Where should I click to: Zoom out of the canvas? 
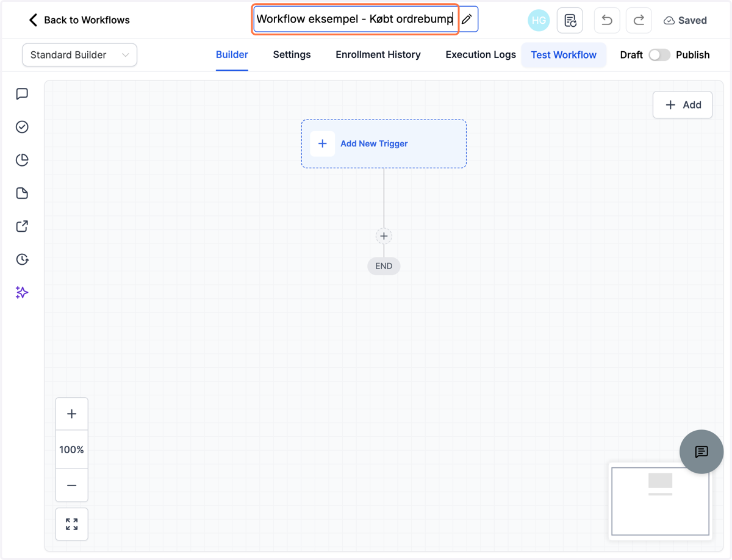tap(71, 486)
